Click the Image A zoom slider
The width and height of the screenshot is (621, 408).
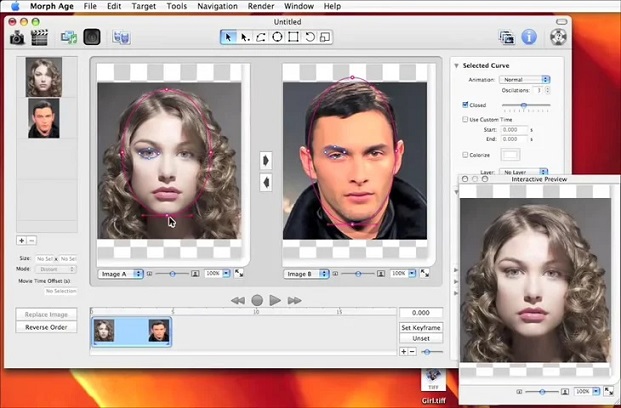click(x=172, y=274)
